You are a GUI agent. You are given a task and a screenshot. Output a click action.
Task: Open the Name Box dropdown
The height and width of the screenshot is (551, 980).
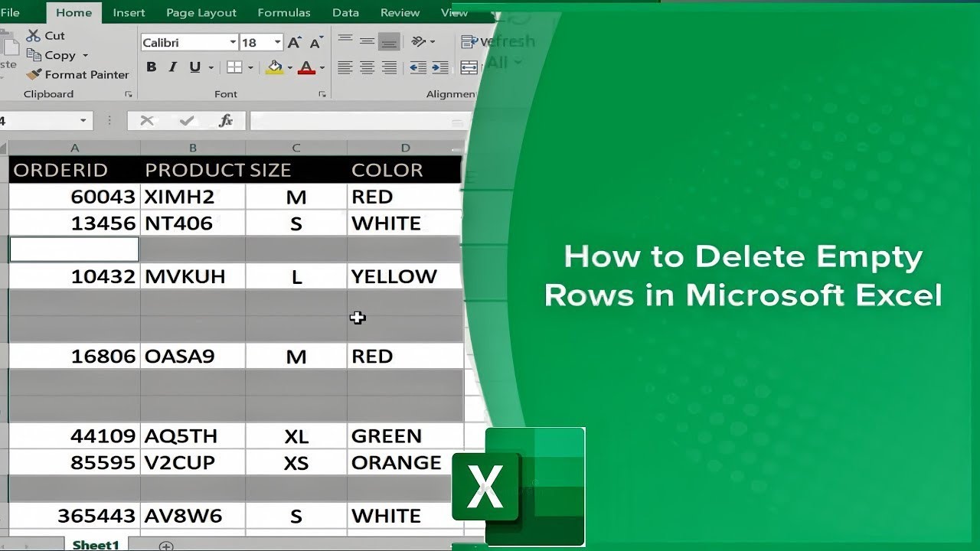[83, 121]
